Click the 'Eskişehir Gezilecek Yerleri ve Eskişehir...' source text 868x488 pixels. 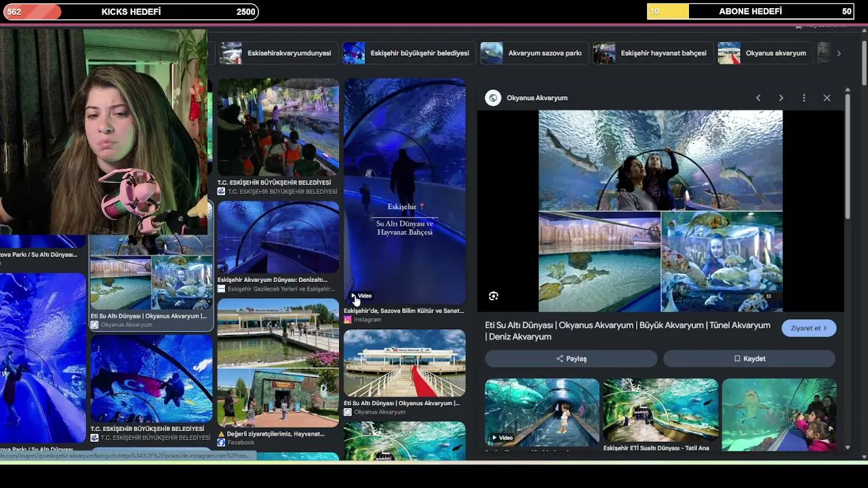[281, 289]
